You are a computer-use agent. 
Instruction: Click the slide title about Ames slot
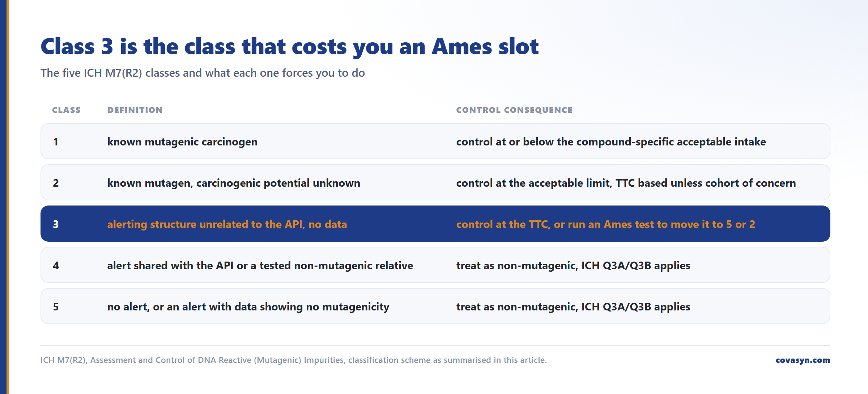tap(290, 46)
